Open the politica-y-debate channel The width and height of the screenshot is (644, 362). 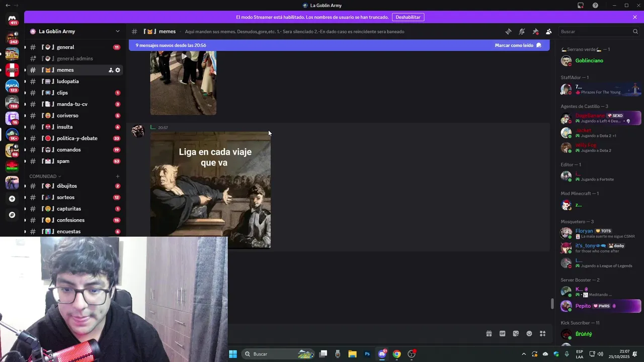[x=74, y=138]
